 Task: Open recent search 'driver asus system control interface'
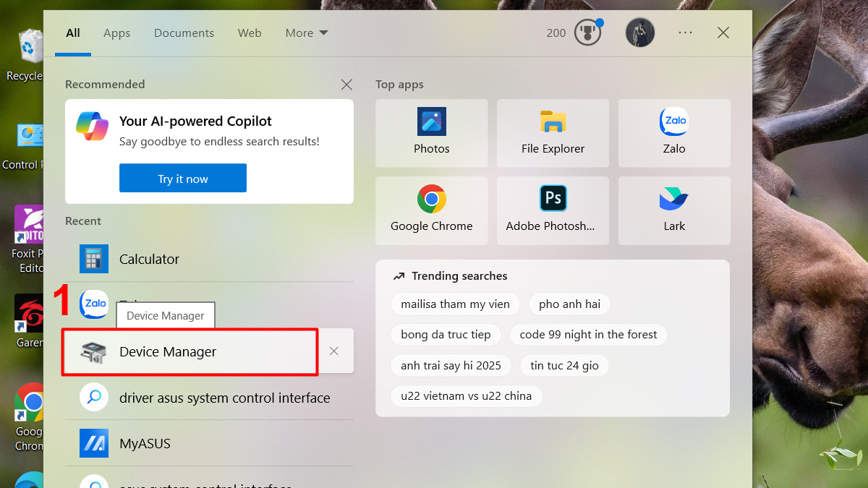click(x=209, y=398)
